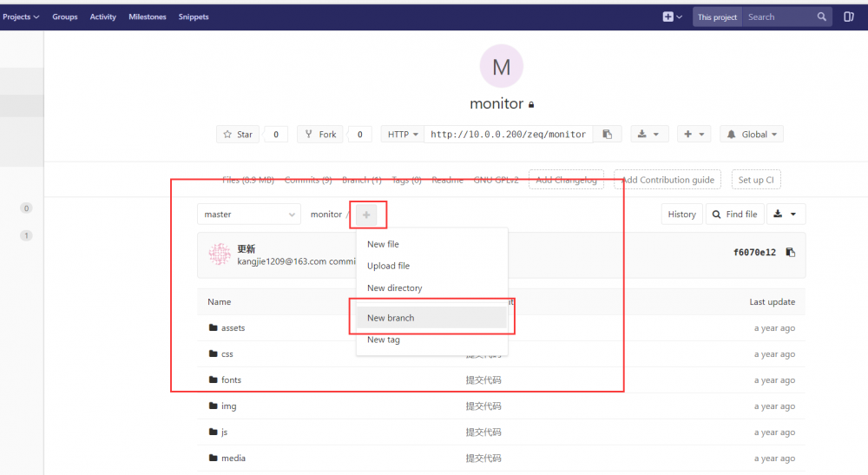Click the img row commit message 提交代码
Image resolution: width=868 pixels, height=475 pixels.
pyautogui.click(x=483, y=406)
